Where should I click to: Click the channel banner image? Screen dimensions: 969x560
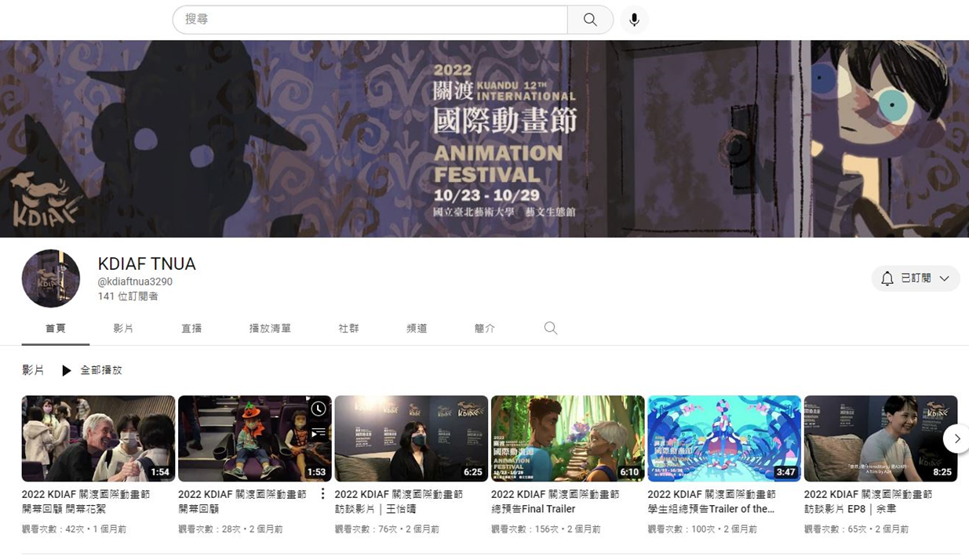[x=484, y=139]
